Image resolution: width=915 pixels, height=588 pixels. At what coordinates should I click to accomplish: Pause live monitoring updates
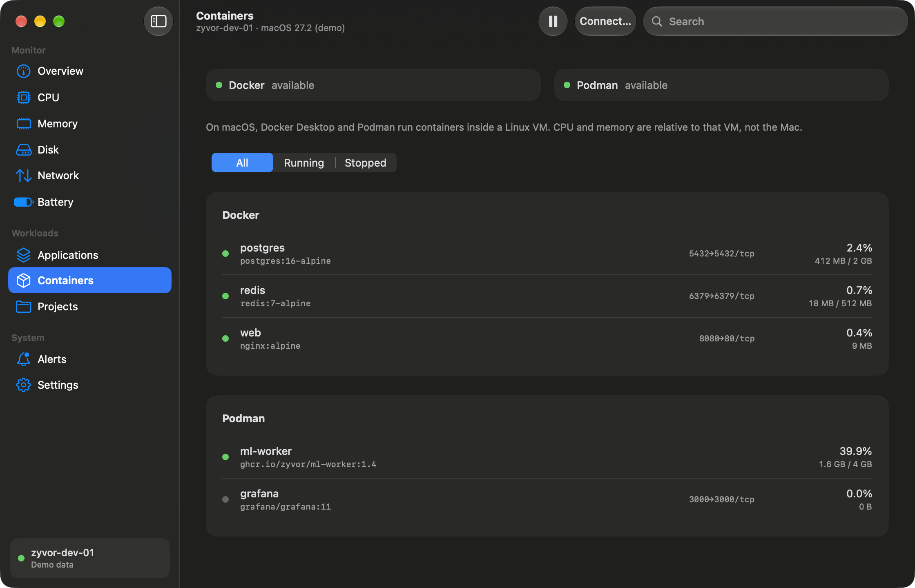(x=553, y=21)
